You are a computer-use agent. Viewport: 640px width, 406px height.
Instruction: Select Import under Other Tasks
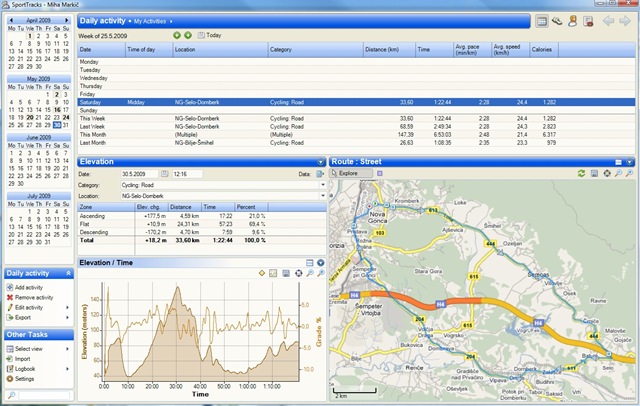click(22, 358)
